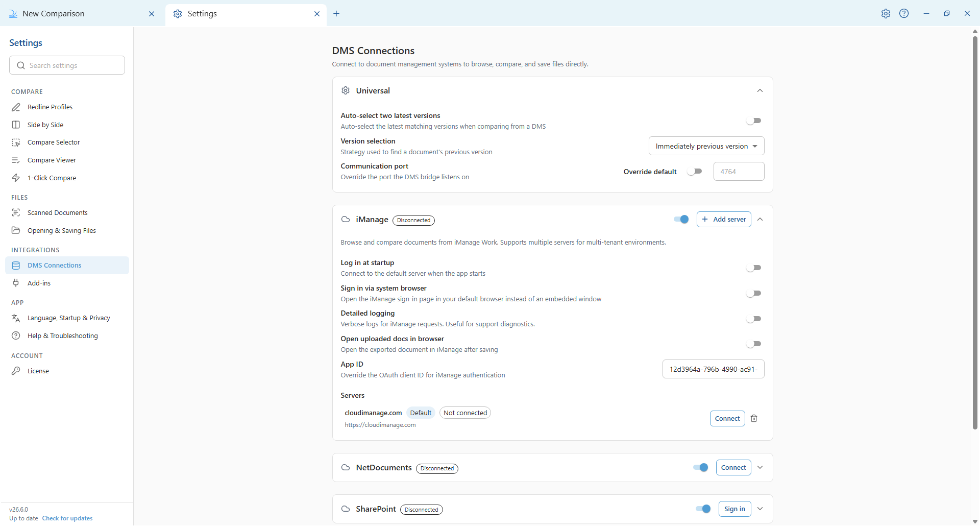Click the SharePoint cloud icon

point(346,509)
